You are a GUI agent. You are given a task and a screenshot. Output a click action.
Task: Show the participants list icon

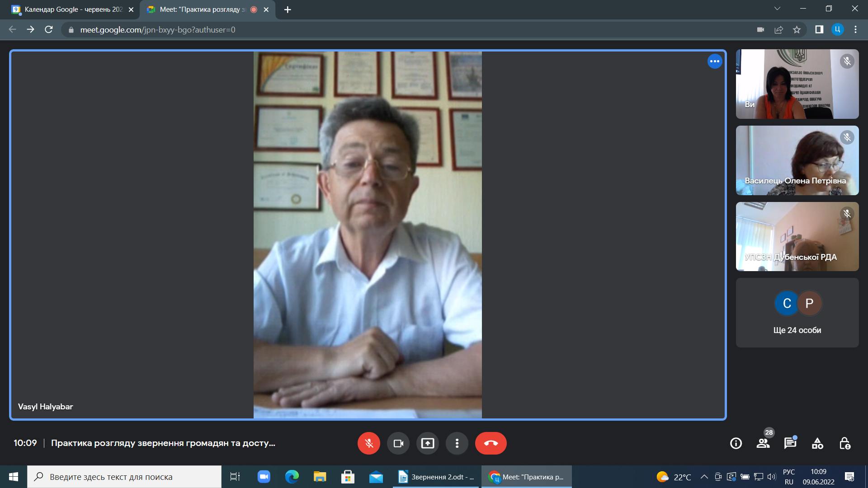pos(763,443)
